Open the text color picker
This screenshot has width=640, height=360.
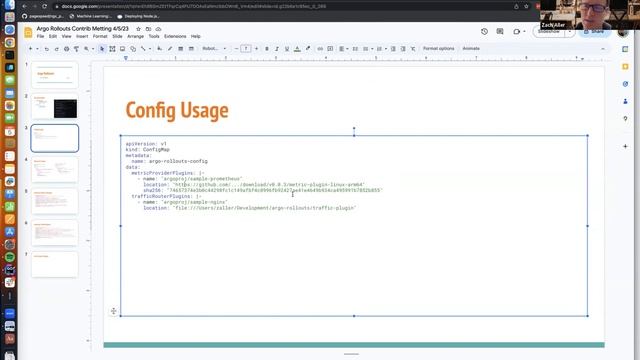point(297,49)
